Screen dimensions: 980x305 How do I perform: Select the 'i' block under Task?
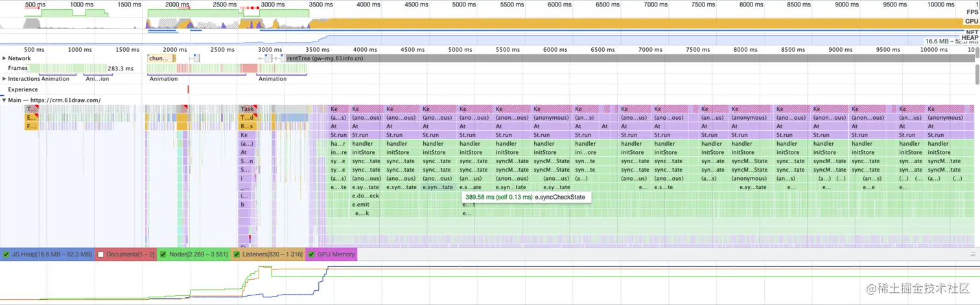(245, 178)
